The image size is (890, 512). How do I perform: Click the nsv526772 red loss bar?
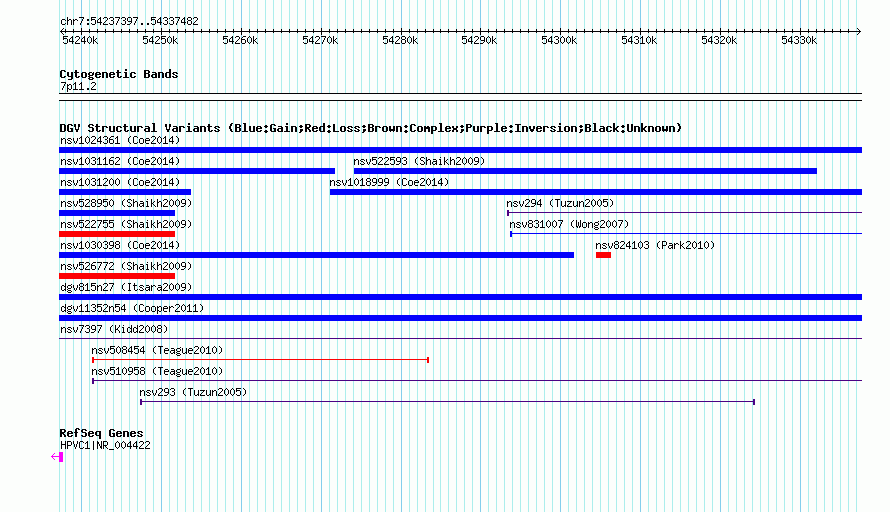tap(117, 276)
